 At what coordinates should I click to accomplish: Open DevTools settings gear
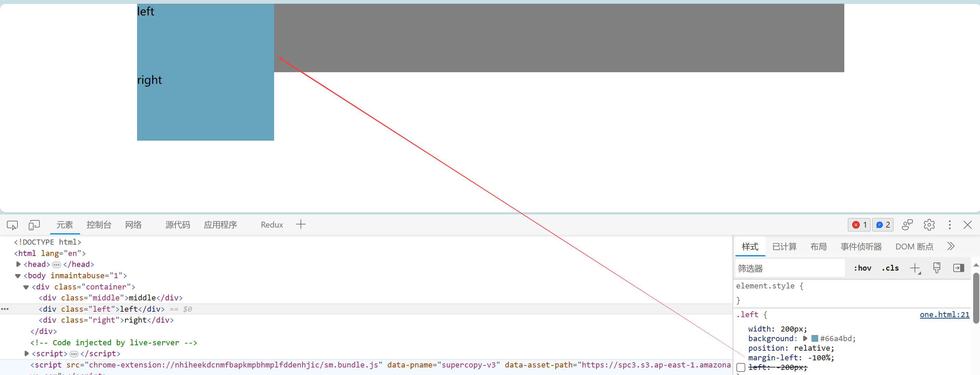click(929, 224)
